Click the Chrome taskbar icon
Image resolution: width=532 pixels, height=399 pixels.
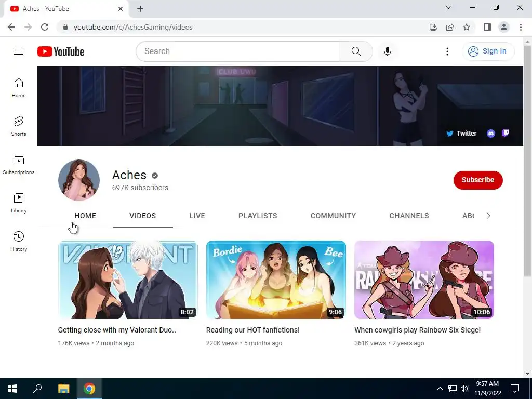(89, 389)
